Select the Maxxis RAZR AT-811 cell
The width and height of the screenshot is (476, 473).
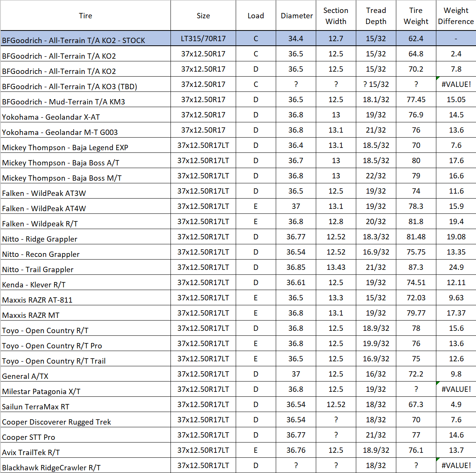point(85,298)
